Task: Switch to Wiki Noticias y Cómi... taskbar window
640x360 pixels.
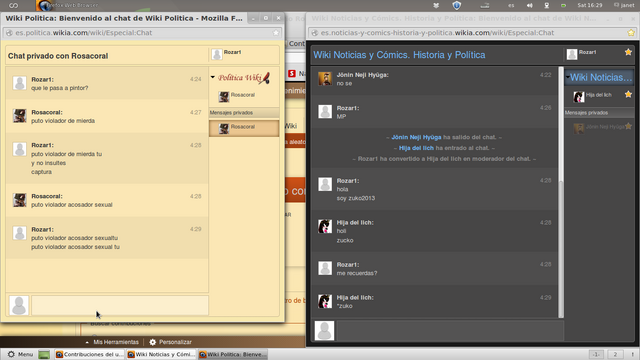Action: coord(160,354)
